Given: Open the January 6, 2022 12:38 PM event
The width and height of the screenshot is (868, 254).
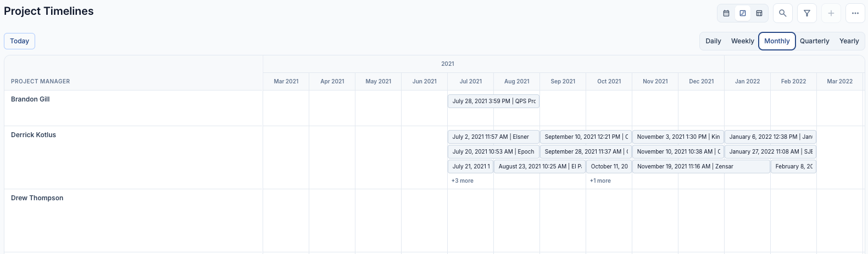Looking at the screenshot, I should [770, 137].
